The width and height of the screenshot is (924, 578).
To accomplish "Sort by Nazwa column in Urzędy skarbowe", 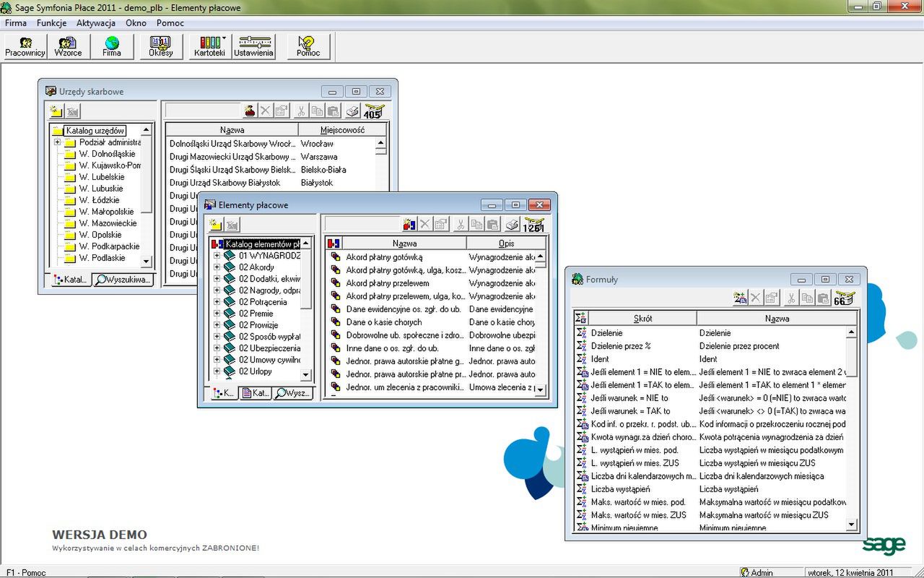I will pyautogui.click(x=232, y=130).
